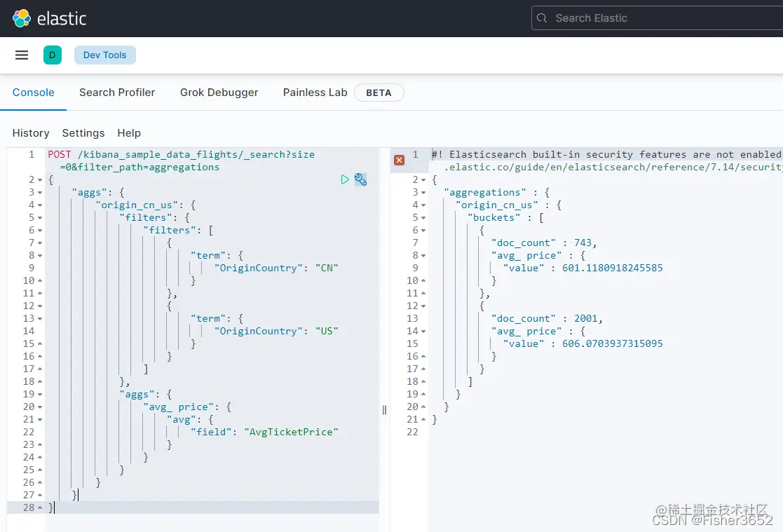This screenshot has height=532, width=783.
Task: Click the value 601.1180918245585
Action: click(612, 268)
